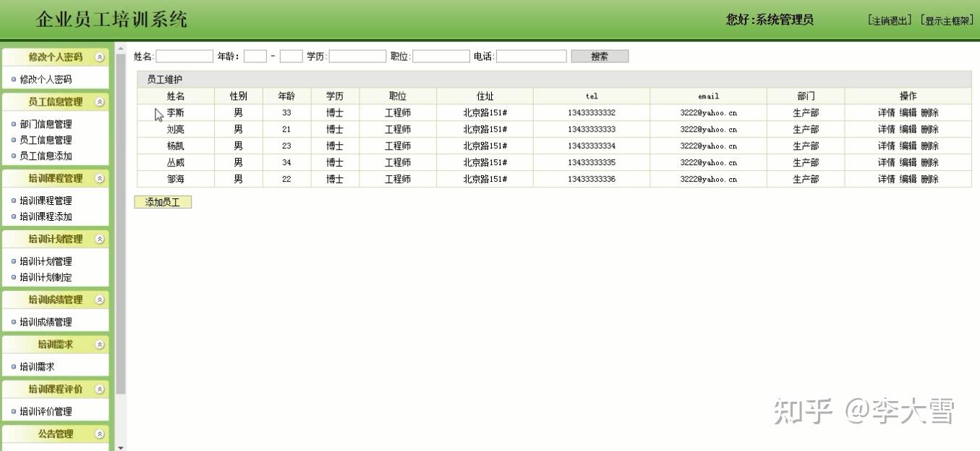Image resolution: width=980 pixels, height=451 pixels.
Task: Click the collapse icon on 修改个人密码 header
Action: coord(99,56)
